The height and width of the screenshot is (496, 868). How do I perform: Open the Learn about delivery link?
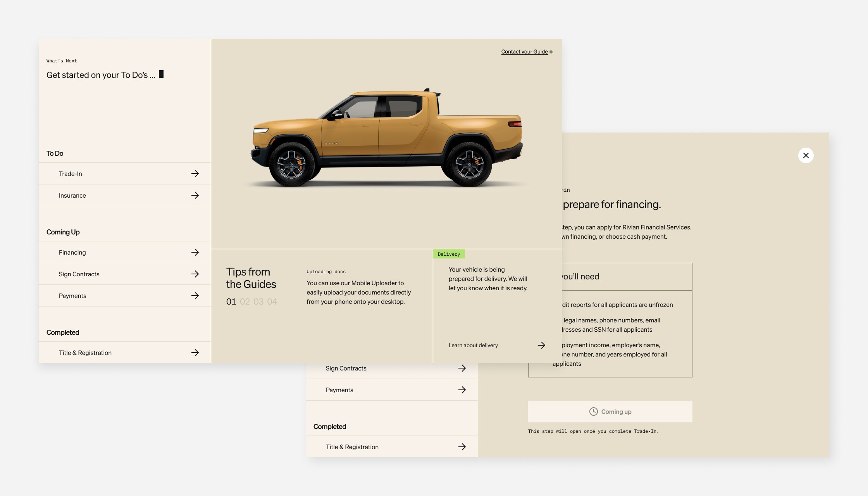click(x=473, y=345)
